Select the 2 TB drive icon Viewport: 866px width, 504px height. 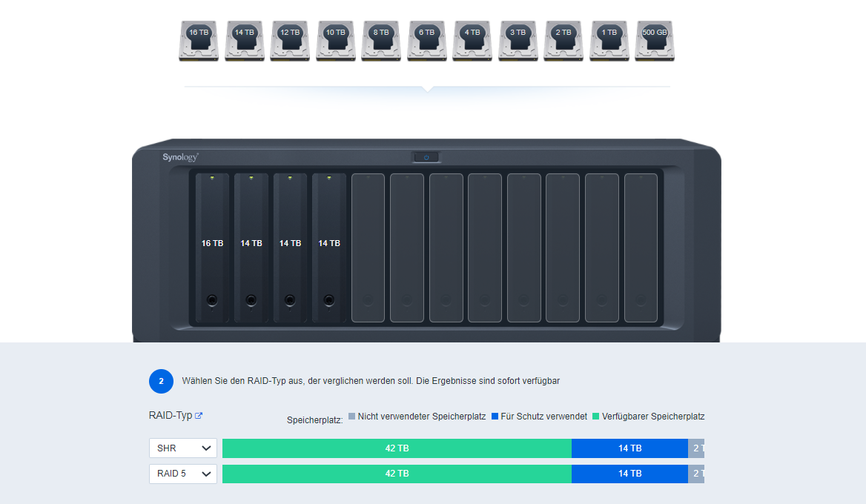click(x=563, y=41)
